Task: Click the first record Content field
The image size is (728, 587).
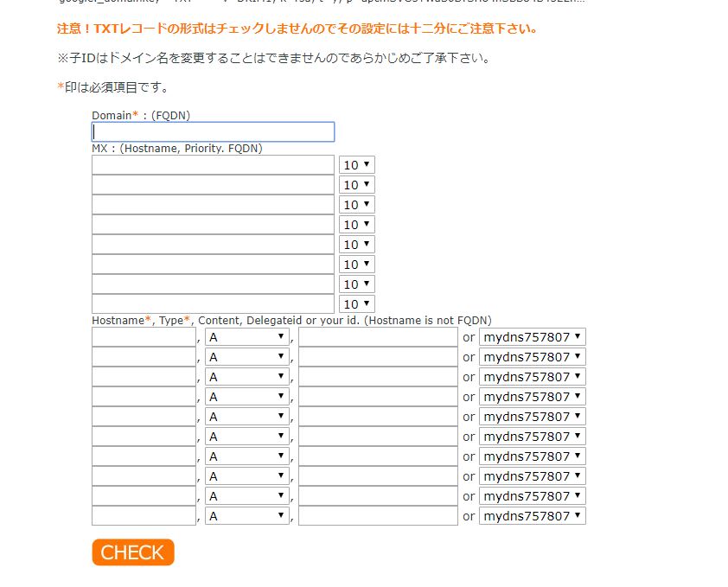Action: [x=378, y=337]
